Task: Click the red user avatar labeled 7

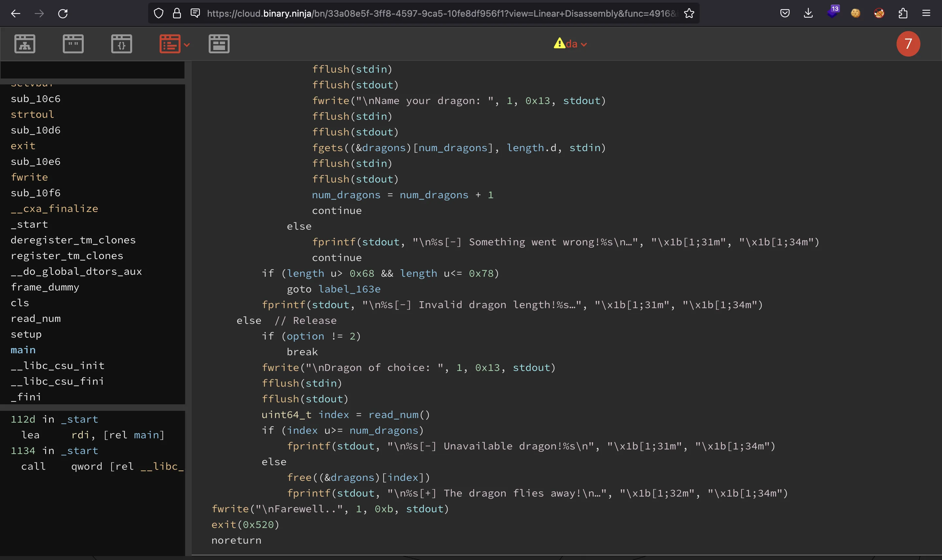Action: [908, 44]
